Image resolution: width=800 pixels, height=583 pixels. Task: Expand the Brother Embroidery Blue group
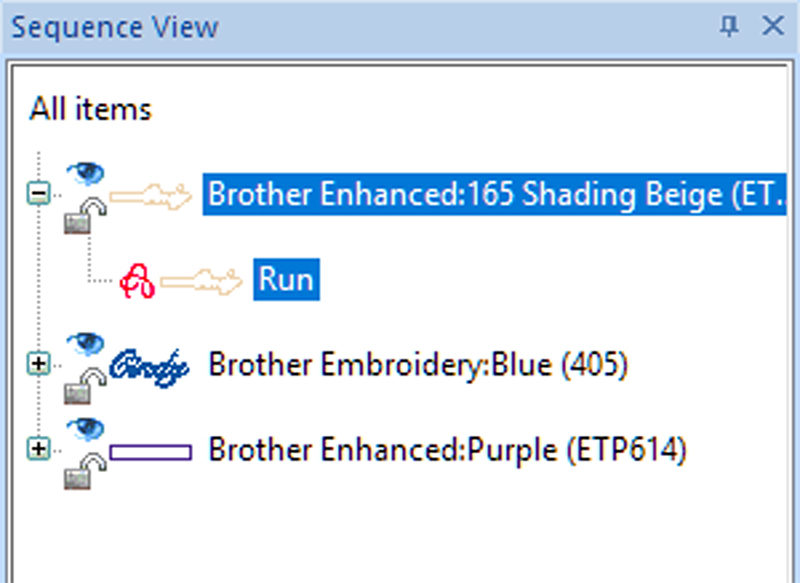(38, 365)
